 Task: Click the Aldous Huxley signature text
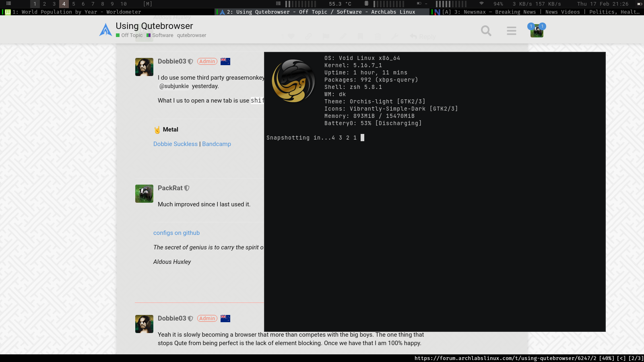pyautogui.click(x=172, y=262)
